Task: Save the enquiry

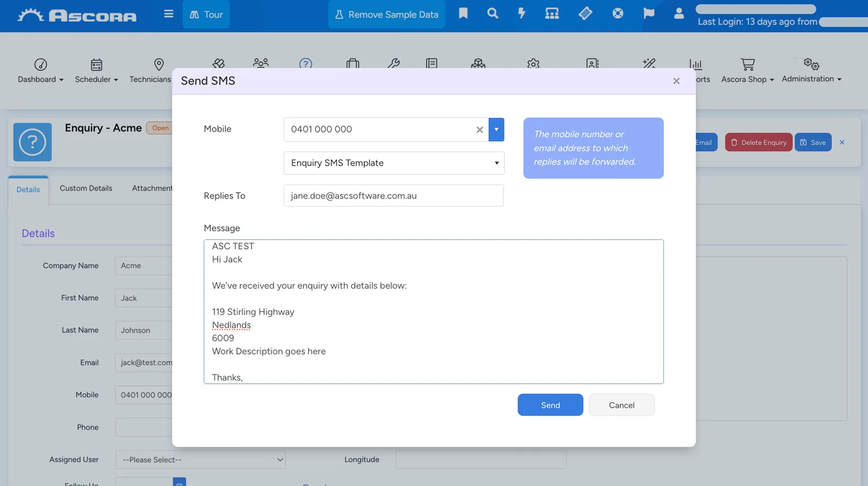Action: 813,142
